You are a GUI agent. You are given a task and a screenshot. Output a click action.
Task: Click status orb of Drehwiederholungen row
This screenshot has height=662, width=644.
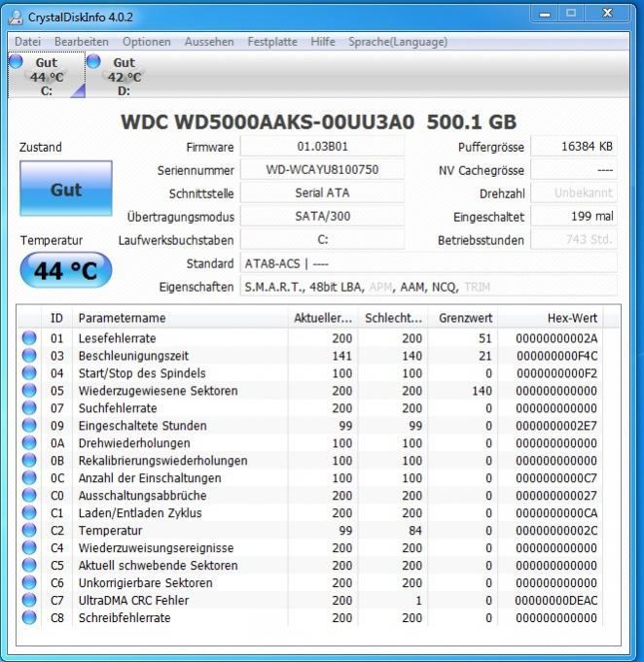click(x=29, y=443)
